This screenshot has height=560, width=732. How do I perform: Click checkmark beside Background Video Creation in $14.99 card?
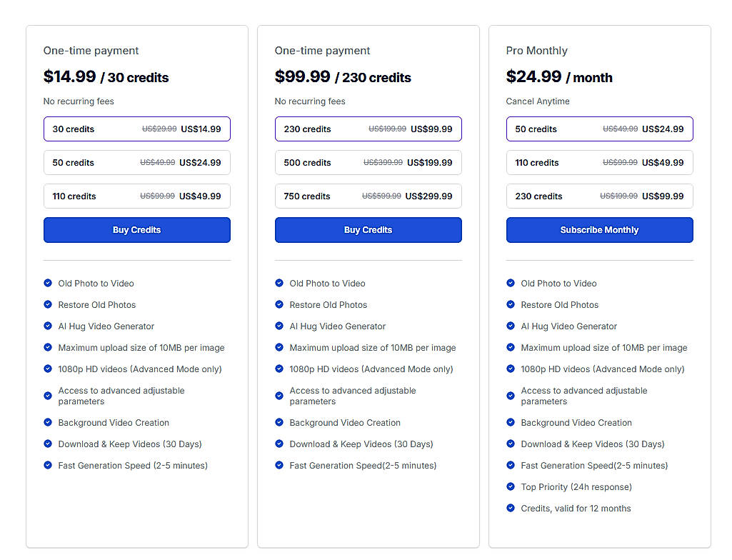[x=48, y=422]
